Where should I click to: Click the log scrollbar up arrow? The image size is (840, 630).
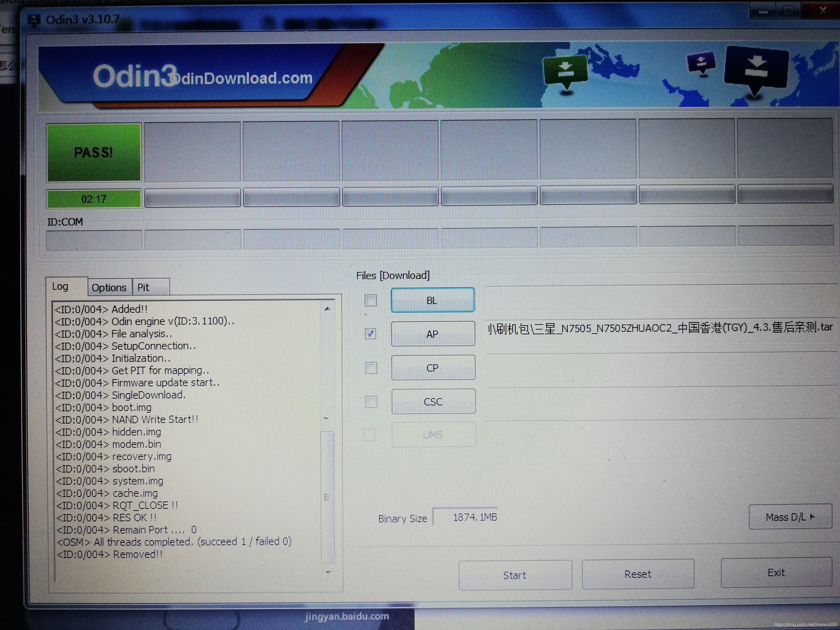[x=327, y=309]
